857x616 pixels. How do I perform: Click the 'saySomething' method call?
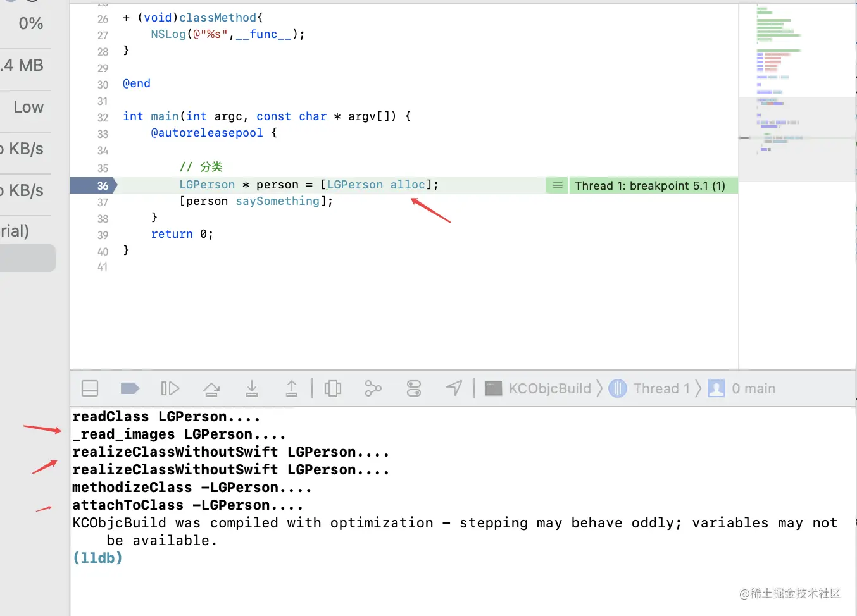pyautogui.click(x=278, y=201)
